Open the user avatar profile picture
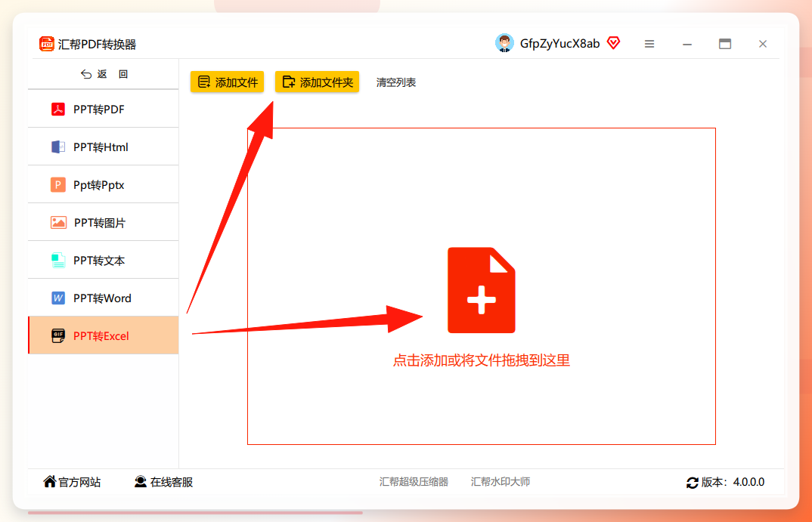 pyautogui.click(x=504, y=43)
